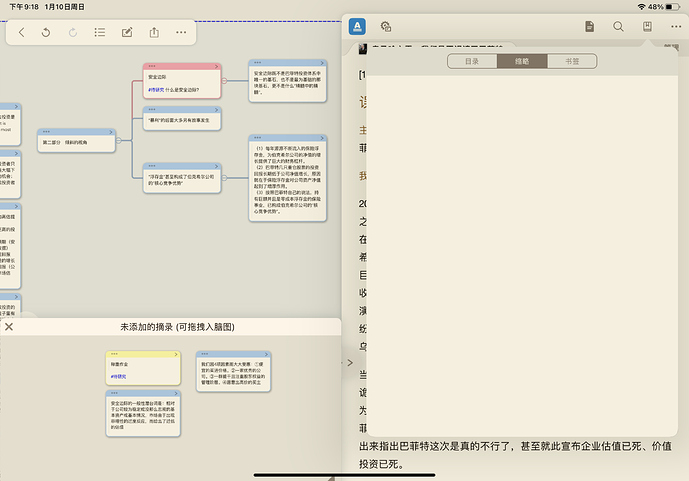Screen dimensions: 689x481
Task: Search the document with the magnifier icon
Action: point(618,26)
